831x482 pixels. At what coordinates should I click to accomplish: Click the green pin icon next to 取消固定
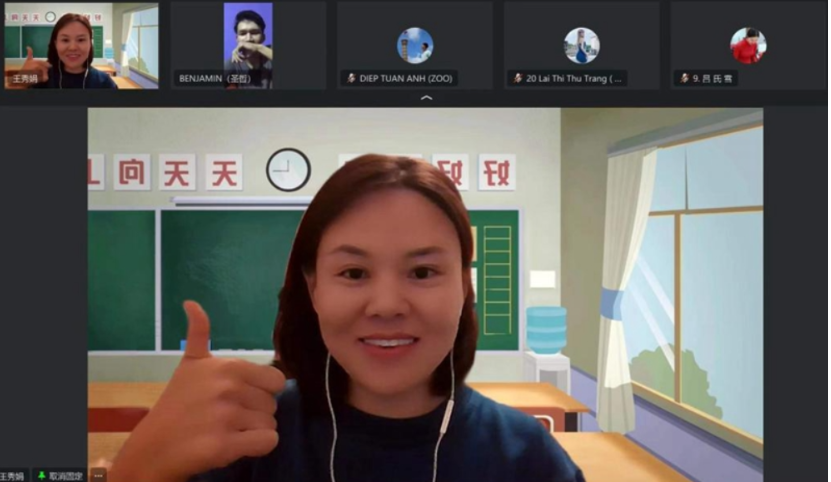pos(41,476)
